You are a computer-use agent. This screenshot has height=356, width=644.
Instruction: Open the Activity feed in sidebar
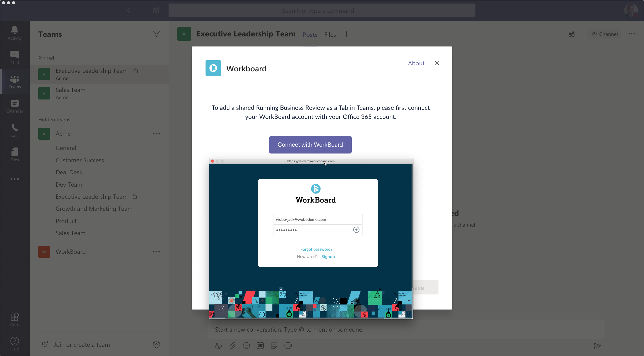15,33
